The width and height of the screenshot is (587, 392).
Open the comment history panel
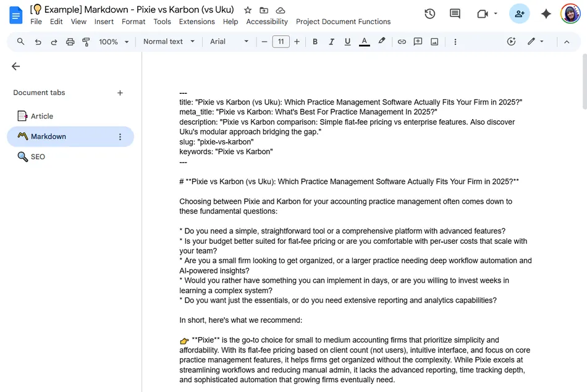(x=455, y=13)
